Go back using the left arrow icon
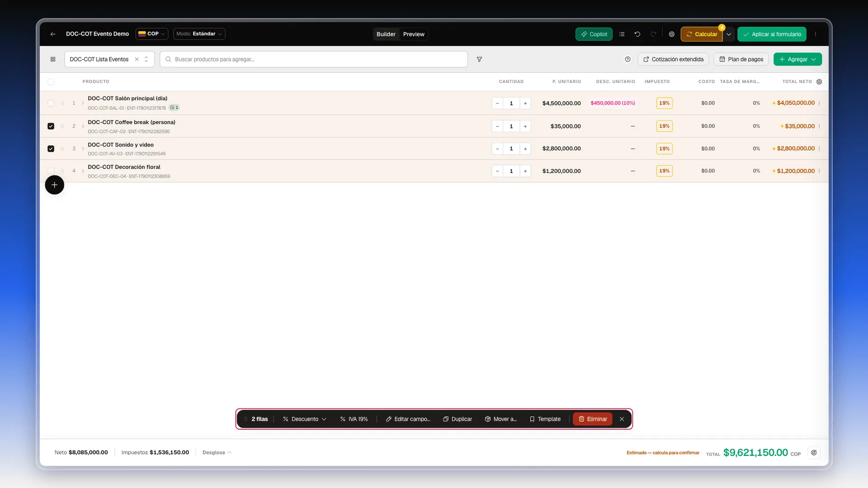Image resolution: width=868 pixels, height=488 pixels. (53, 34)
